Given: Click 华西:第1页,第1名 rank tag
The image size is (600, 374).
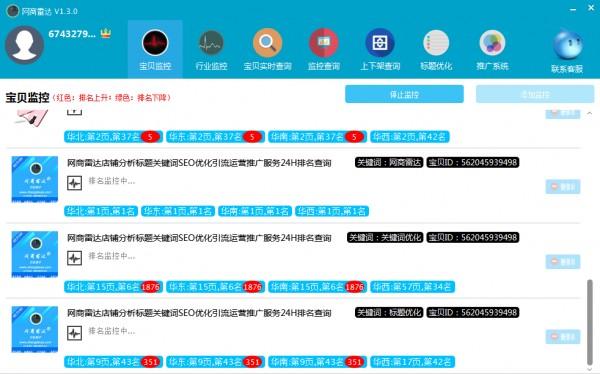Looking at the screenshot, I should tap(332, 211).
